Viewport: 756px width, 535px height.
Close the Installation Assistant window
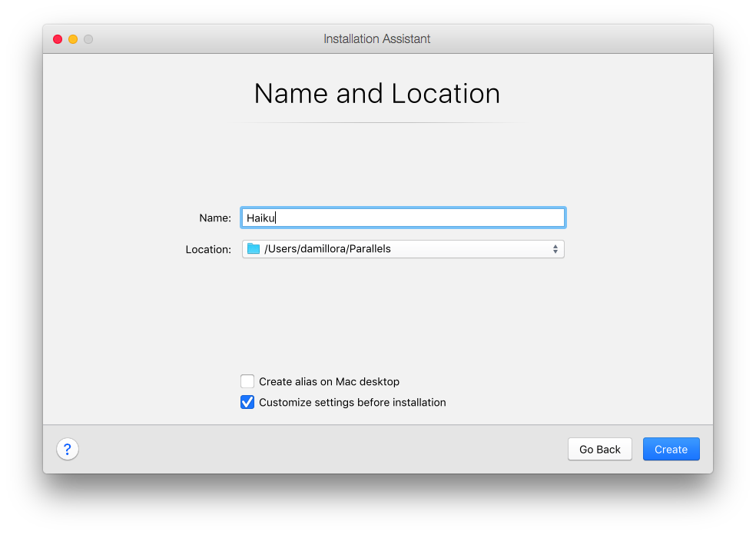click(x=58, y=39)
